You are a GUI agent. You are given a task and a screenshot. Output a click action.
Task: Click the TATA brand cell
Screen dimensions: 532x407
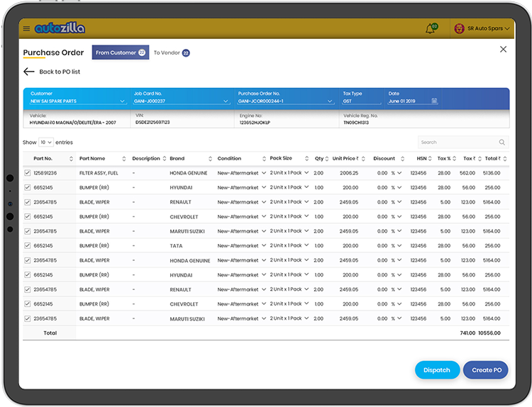176,246
